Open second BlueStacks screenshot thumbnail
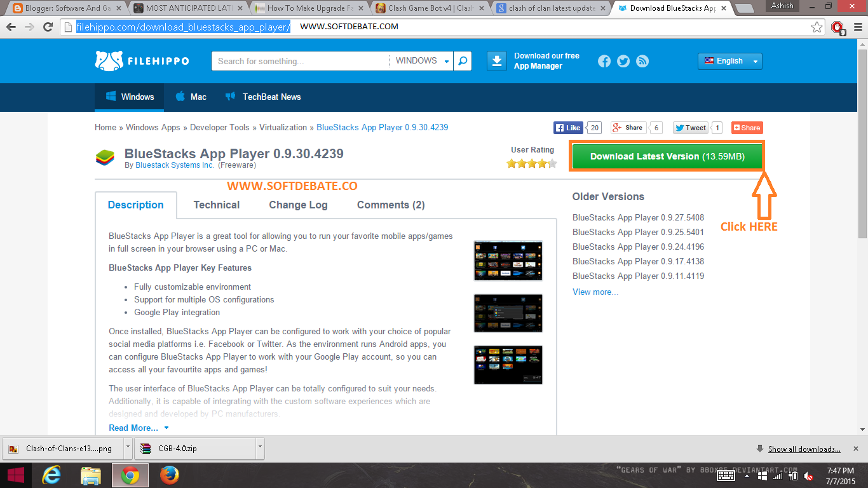Image resolution: width=868 pixels, height=488 pixels. coord(508,313)
